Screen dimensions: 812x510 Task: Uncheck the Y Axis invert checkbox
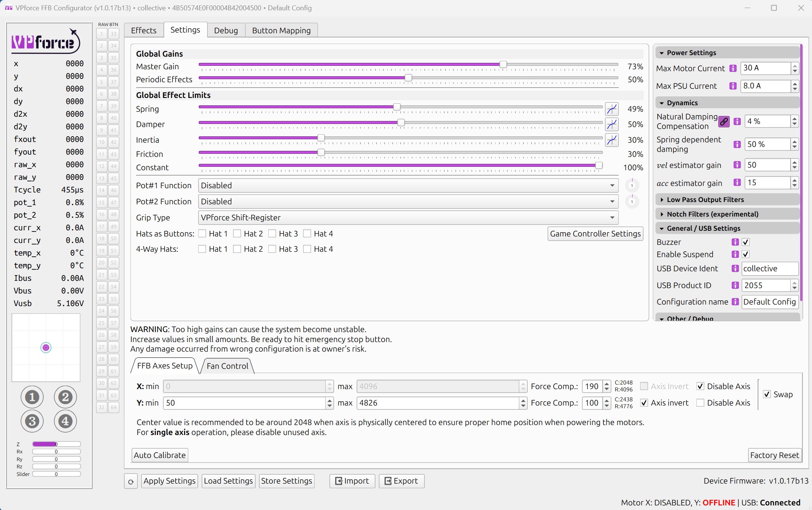point(644,403)
